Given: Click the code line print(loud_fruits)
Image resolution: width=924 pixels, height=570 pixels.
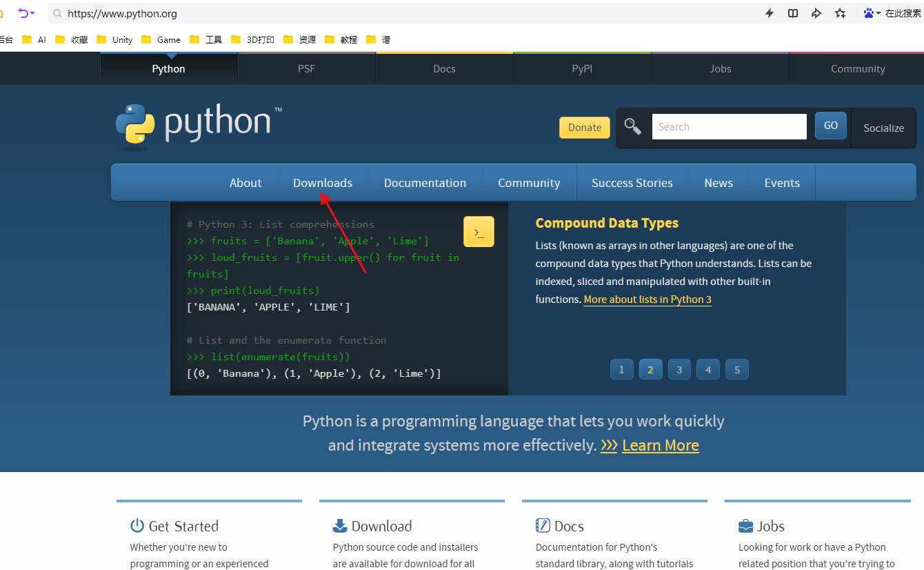Looking at the screenshot, I should point(253,291).
